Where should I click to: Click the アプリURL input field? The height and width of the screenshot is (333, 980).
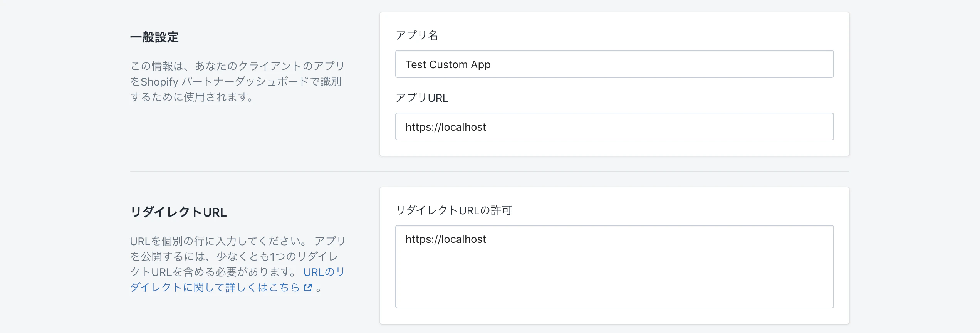pos(614,126)
